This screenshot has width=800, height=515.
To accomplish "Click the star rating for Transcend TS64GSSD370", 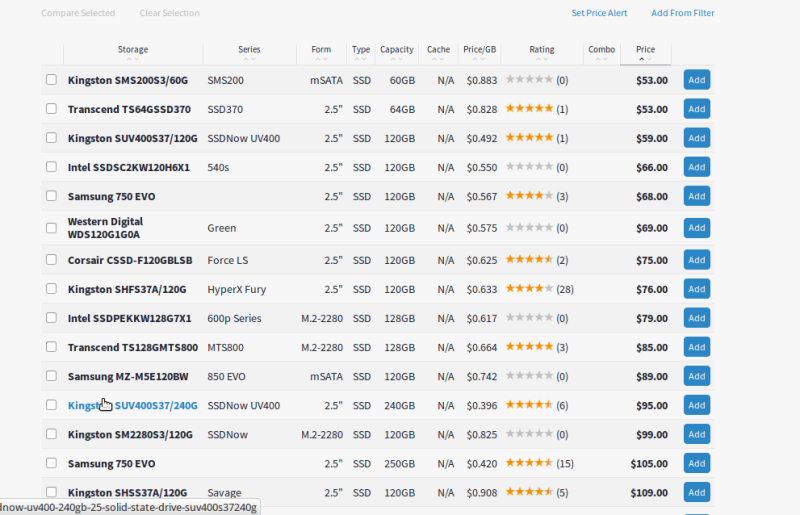I will click(529, 109).
